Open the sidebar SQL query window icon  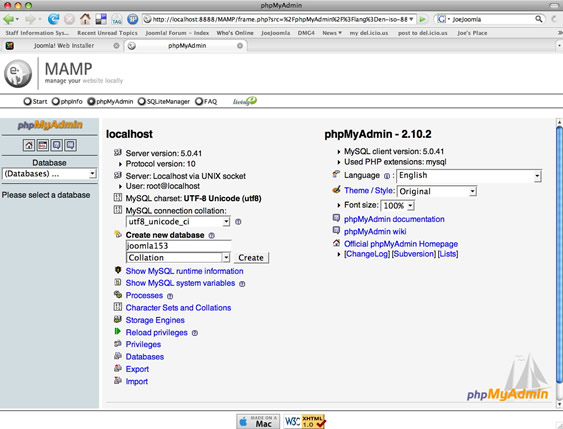[43, 145]
